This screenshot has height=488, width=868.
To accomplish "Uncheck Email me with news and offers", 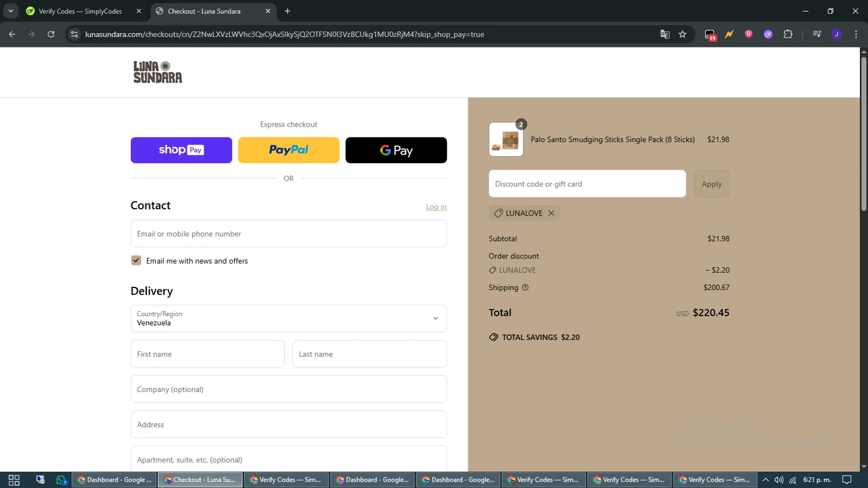I will click(x=136, y=260).
